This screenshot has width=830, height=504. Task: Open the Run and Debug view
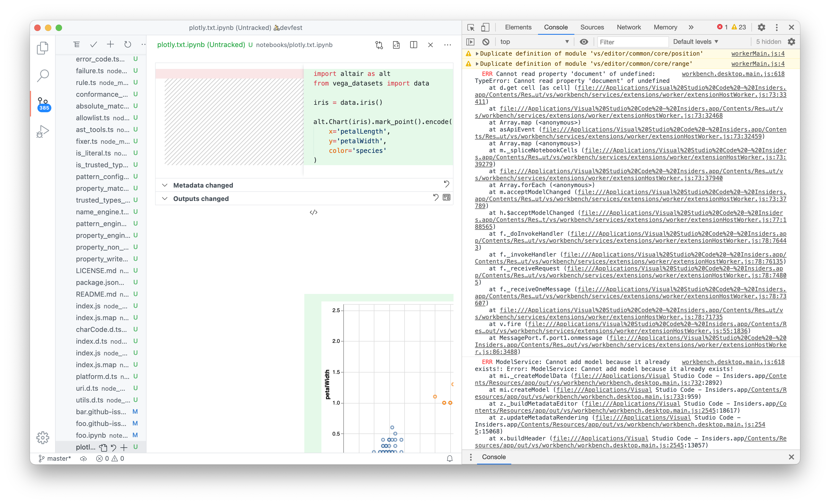coord(43,131)
